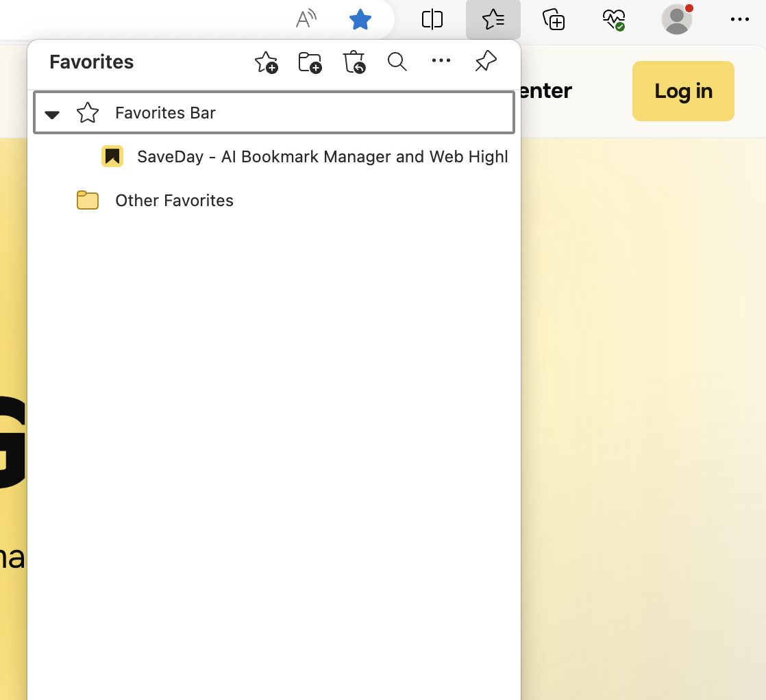Open your profile account menu

676,19
